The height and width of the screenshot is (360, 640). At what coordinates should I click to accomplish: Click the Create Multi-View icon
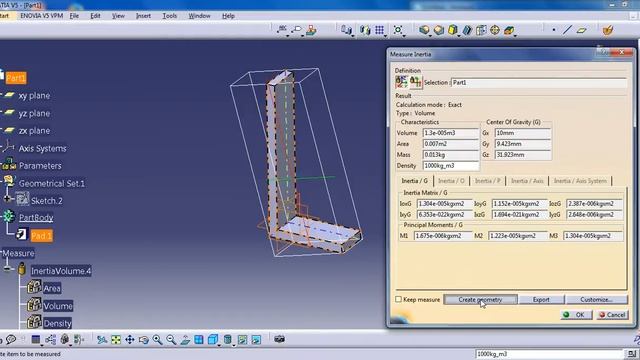[199, 340]
